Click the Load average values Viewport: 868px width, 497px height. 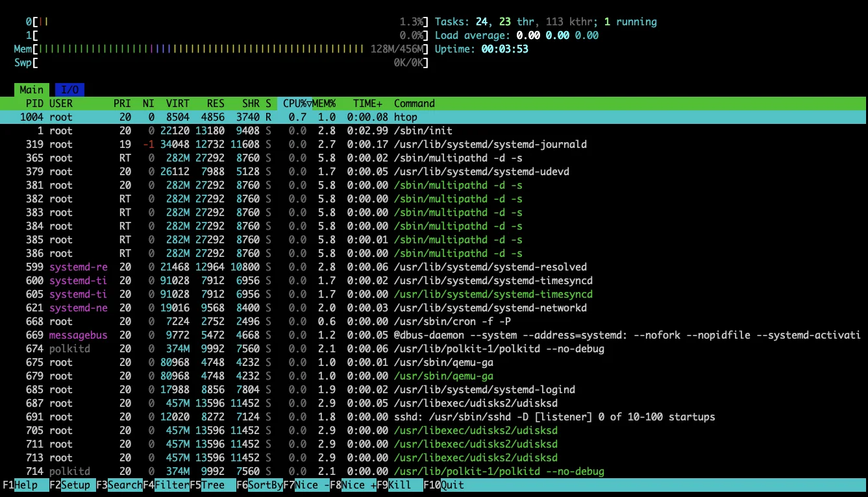[x=558, y=36]
